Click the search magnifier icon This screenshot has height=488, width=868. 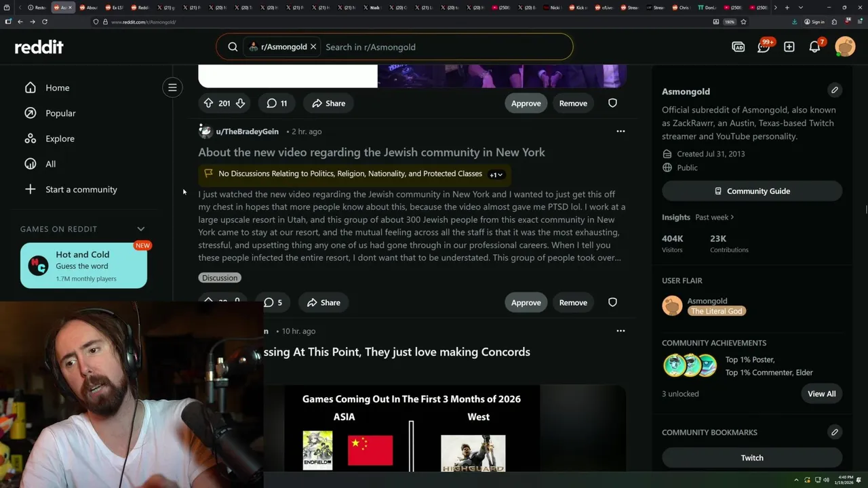(233, 47)
